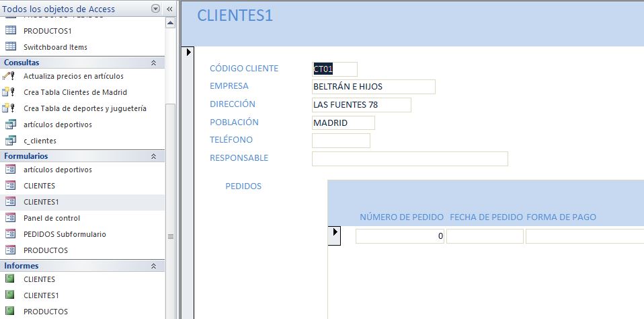Click the CÓDIGO CLIENTE label

[x=244, y=69]
